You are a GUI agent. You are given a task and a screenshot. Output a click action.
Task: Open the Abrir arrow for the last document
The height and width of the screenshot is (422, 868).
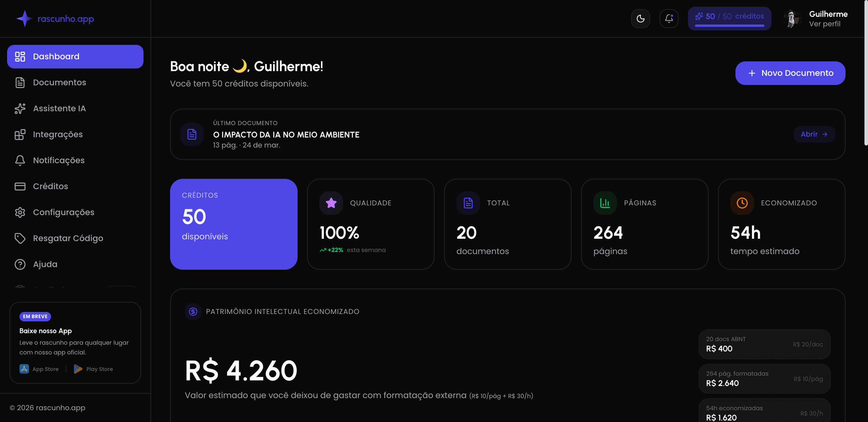(814, 134)
